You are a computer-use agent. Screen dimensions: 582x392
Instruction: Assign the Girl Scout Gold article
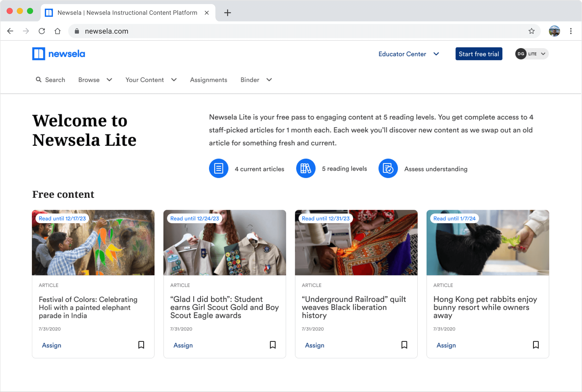click(183, 345)
